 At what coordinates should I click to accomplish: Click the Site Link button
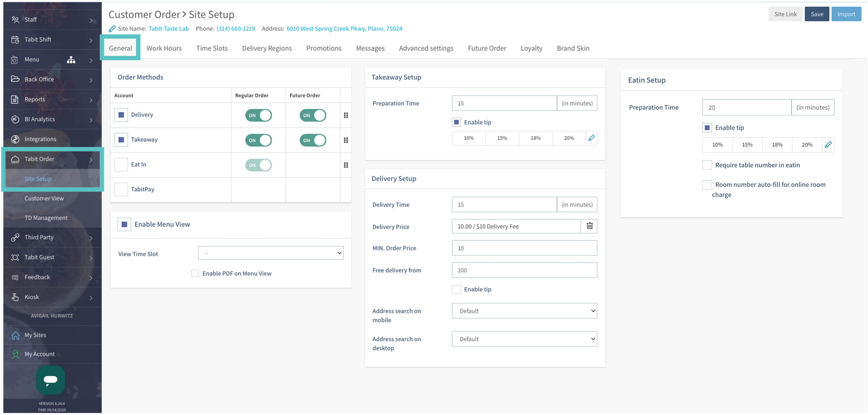(x=785, y=14)
